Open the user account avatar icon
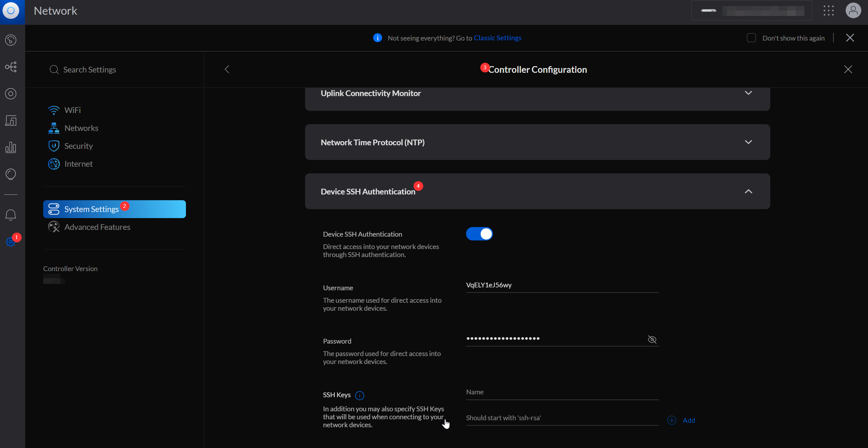This screenshot has height=448, width=868. (853, 11)
